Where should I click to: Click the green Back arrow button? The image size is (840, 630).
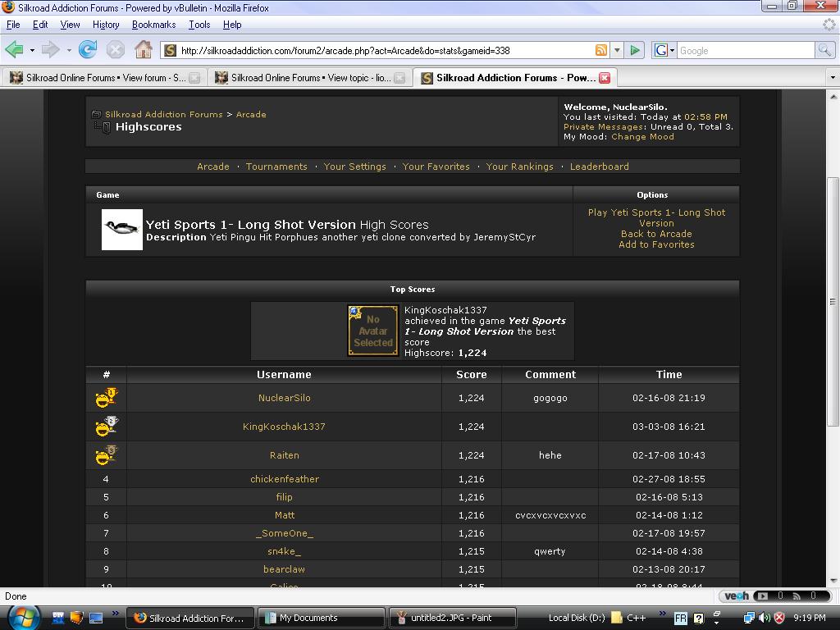pyautogui.click(x=15, y=50)
